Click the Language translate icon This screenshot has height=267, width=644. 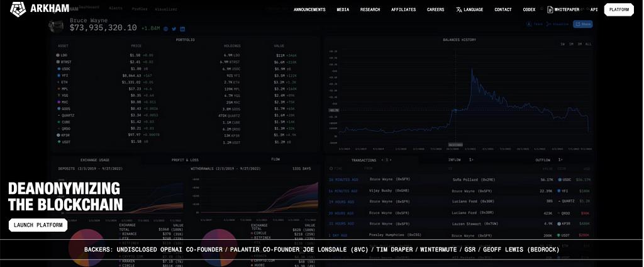click(458, 9)
